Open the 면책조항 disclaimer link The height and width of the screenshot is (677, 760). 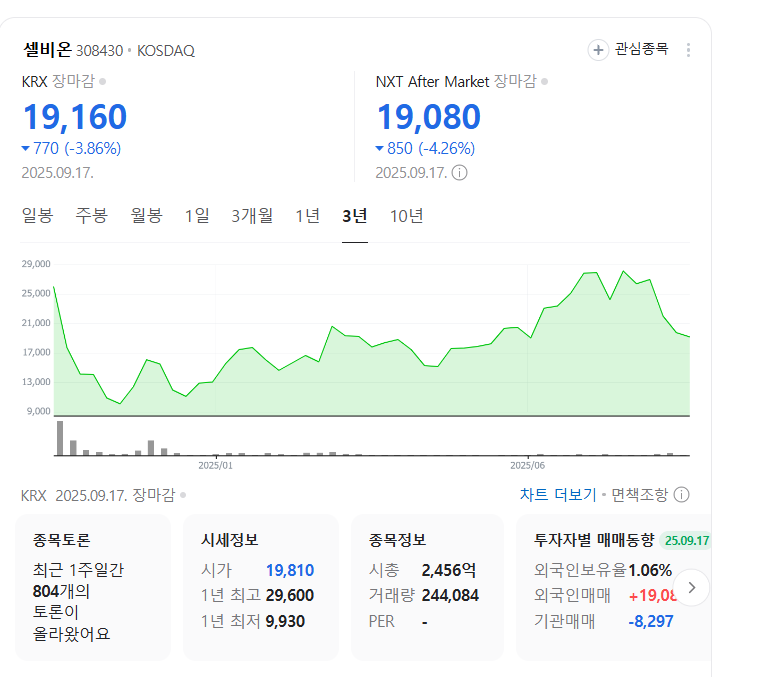pyautogui.click(x=639, y=495)
